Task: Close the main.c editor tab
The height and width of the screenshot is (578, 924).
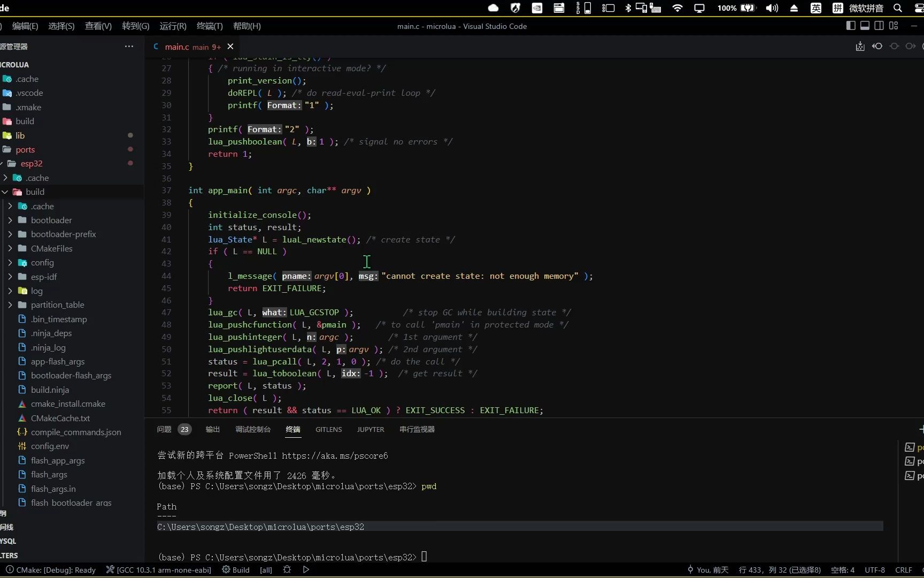Action: [x=230, y=47]
